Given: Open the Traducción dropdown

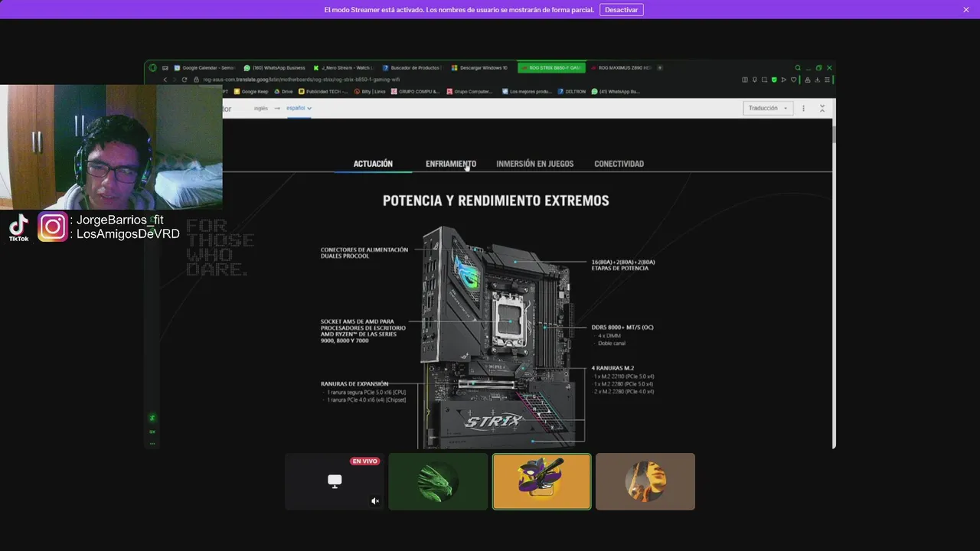Looking at the screenshot, I should click(767, 108).
